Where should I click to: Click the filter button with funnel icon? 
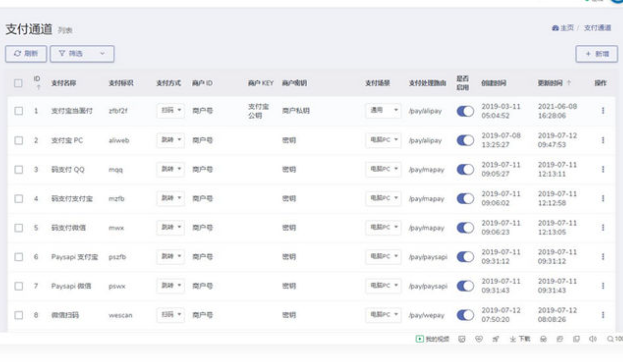tap(82, 54)
